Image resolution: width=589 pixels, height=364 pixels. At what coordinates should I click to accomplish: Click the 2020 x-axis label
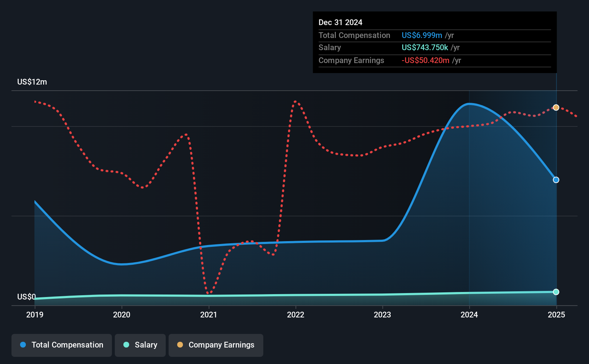tap(122, 315)
